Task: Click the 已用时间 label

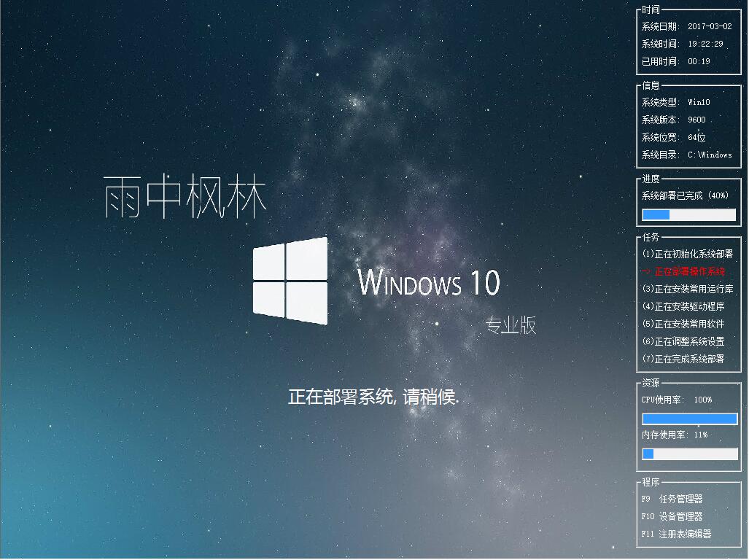Action: pos(660,61)
